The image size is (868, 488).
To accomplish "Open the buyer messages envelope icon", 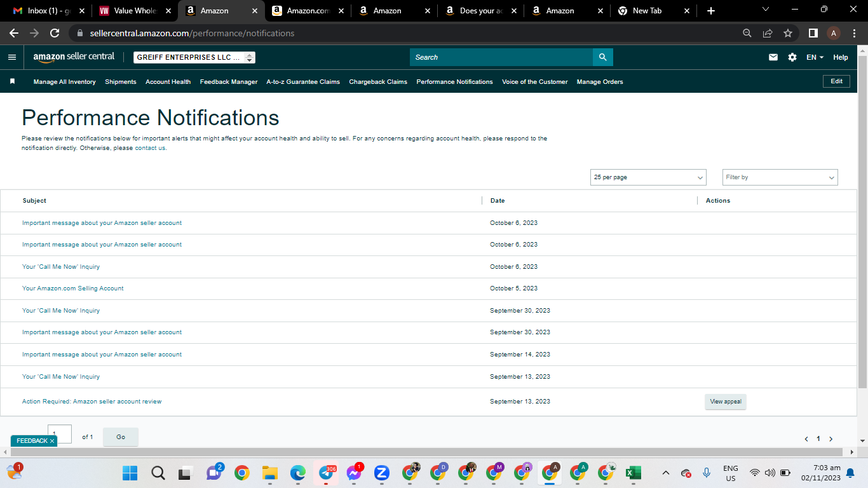I will coord(773,57).
